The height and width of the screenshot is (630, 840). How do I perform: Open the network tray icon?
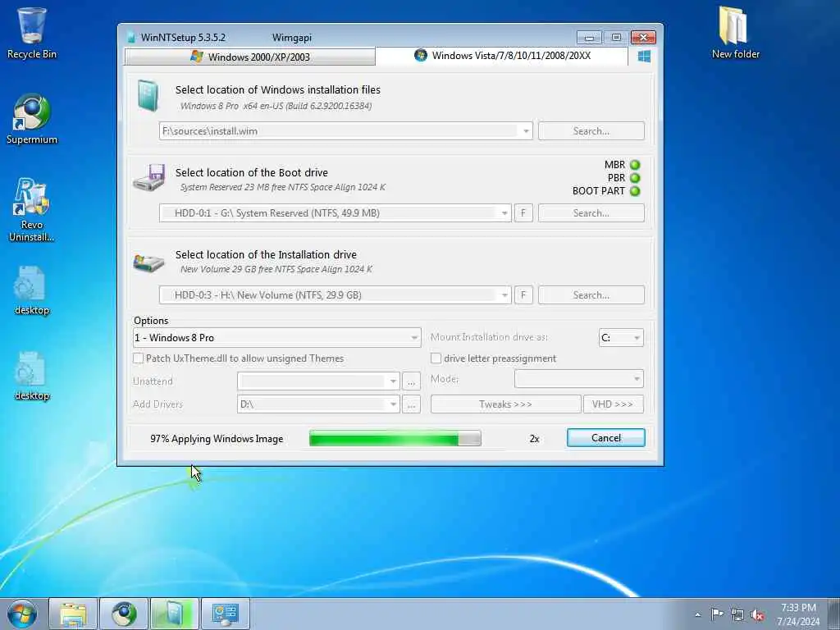[737, 614]
